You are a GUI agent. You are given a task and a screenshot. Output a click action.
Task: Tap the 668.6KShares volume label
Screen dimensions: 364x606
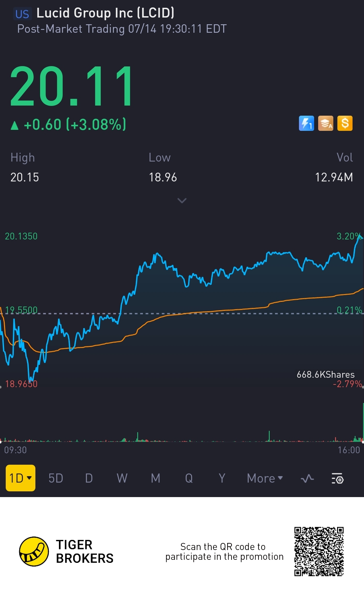(x=326, y=375)
